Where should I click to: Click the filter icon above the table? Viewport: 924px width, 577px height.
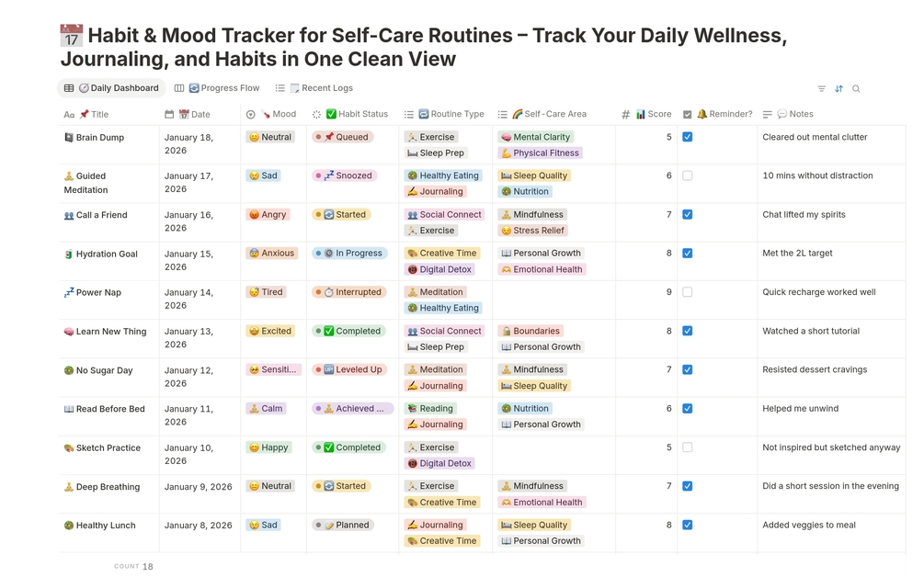pyautogui.click(x=821, y=89)
